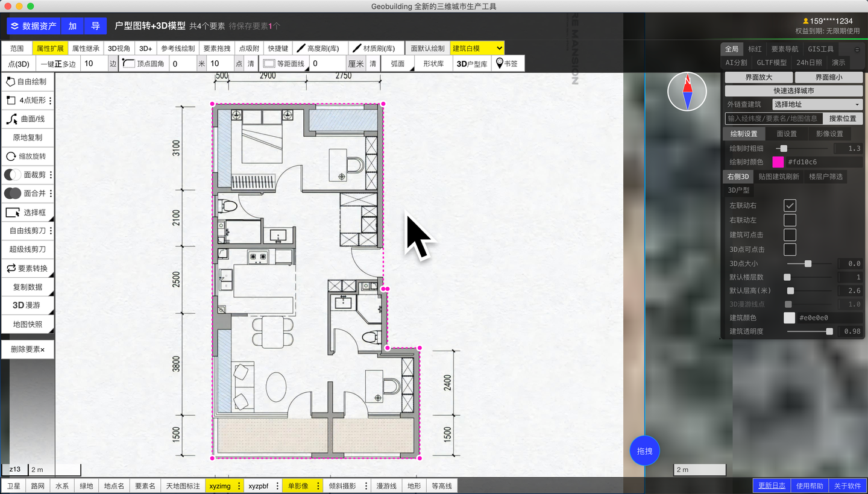Image resolution: width=868 pixels, height=494 pixels.
Task: Open the 数据资产 data assets layers icon
Action: pos(14,26)
